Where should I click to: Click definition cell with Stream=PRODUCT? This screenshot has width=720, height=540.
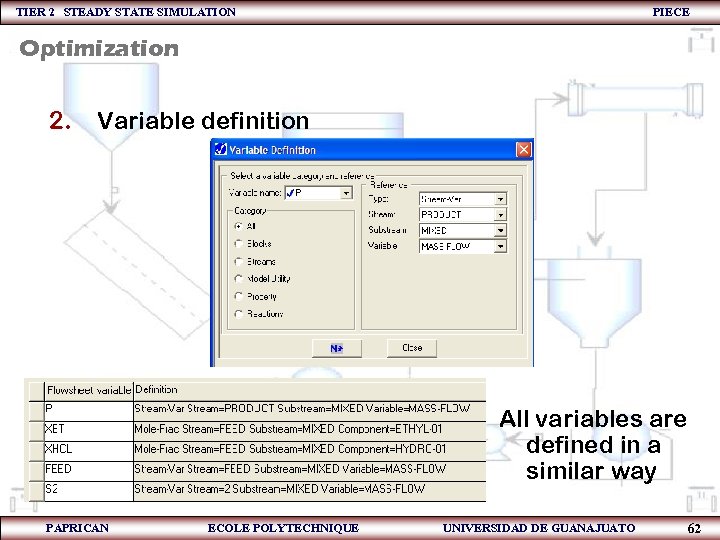tap(309, 411)
